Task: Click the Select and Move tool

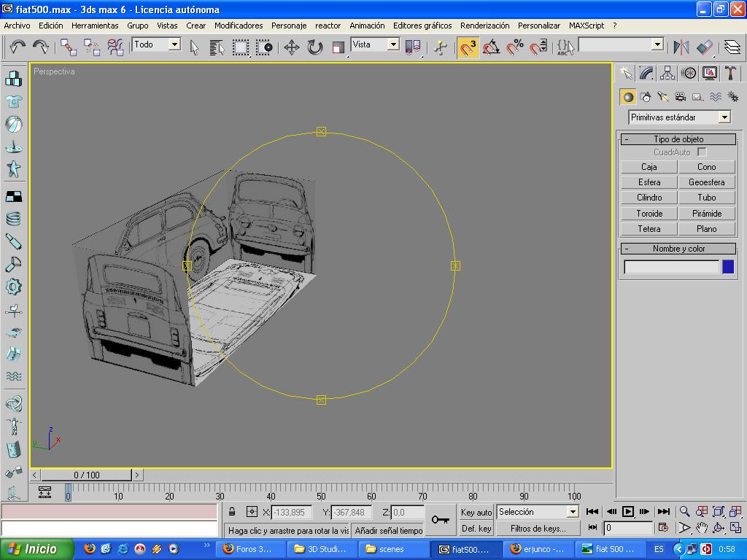Action: pyautogui.click(x=292, y=48)
